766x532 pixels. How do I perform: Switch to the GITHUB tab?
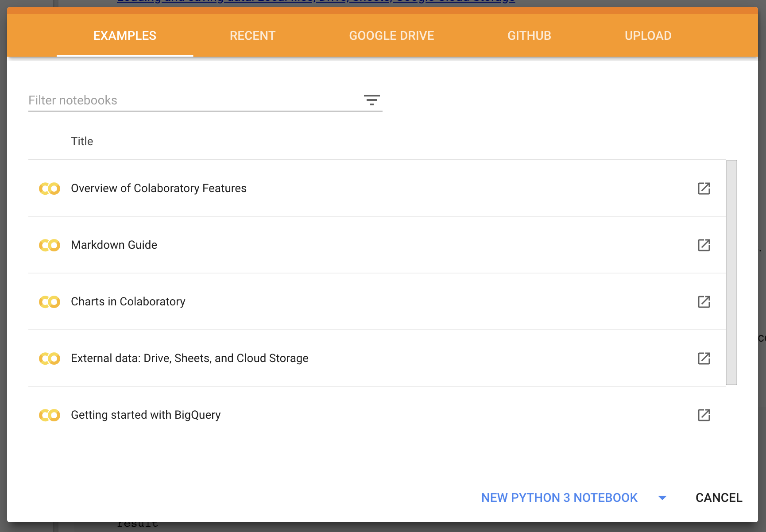tap(529, 35)
